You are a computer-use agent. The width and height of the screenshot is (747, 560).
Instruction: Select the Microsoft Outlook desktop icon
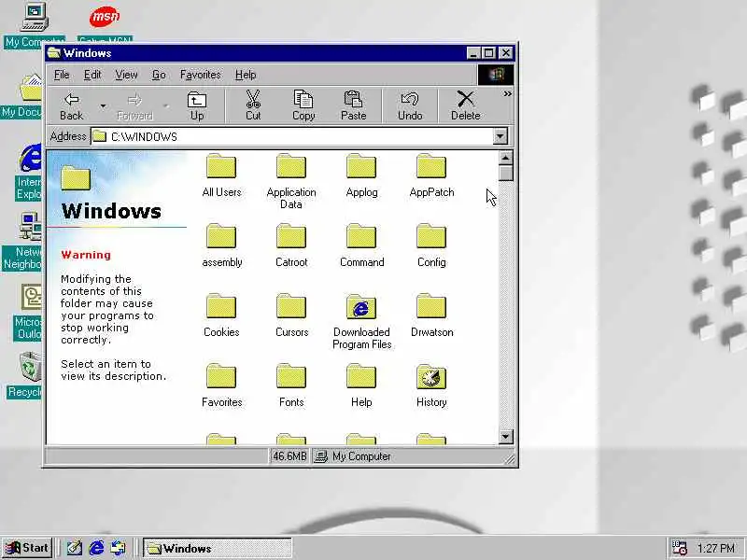(28, 312)
